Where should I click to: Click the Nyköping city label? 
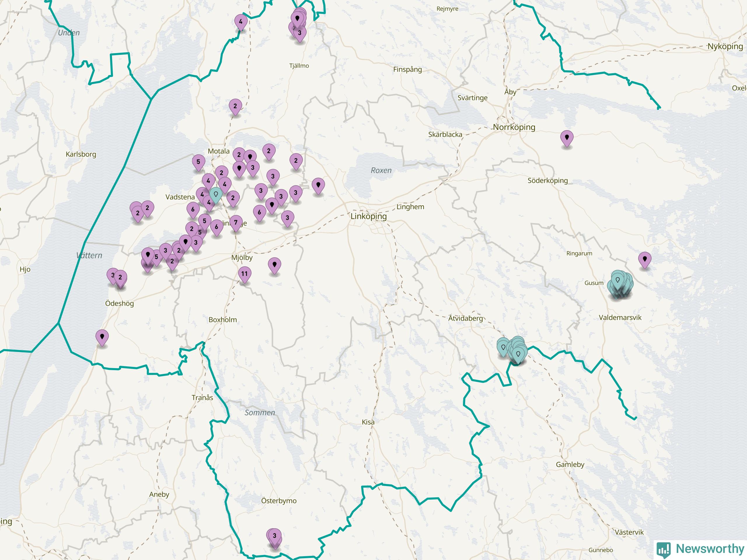725,47
